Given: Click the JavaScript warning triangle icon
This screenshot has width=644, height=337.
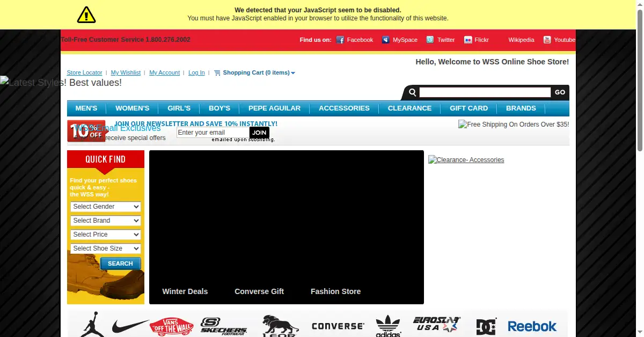Looking at the screenshot, I should [x=86, y=14].
